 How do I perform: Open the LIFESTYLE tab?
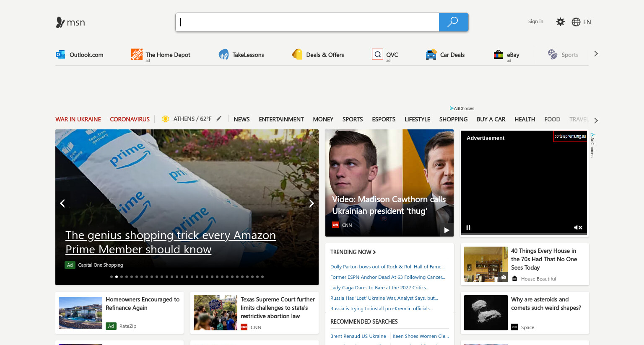point(417,119)
